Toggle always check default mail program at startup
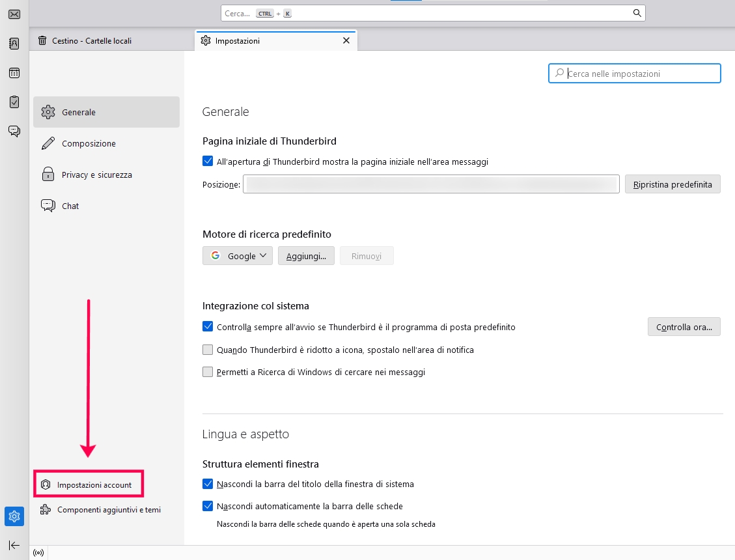Viewport: 735px width, 560px height. pos(208,326)
